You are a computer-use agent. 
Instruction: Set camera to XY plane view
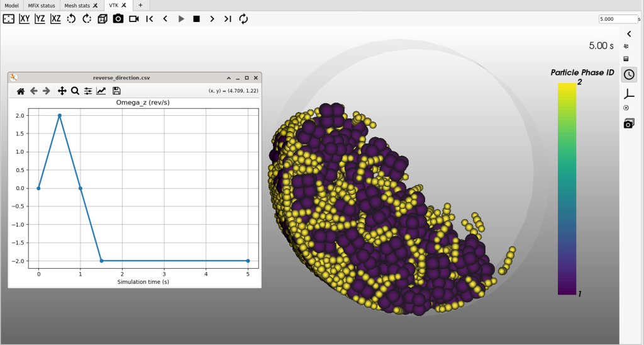25,19
